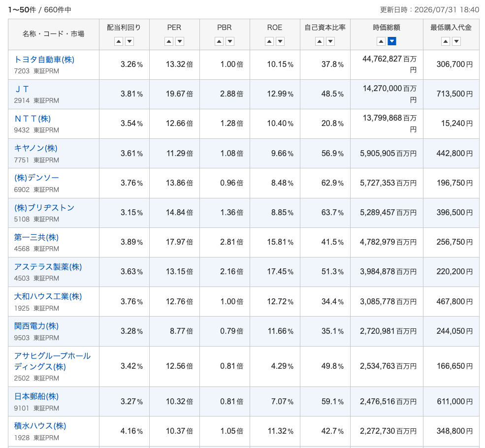Open アサヒグループホールディングス(株) link

click(x=52, y=361)
